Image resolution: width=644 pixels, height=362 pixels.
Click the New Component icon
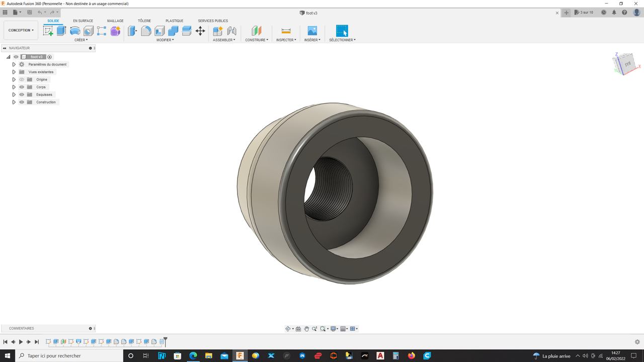(x=218, y=31)
